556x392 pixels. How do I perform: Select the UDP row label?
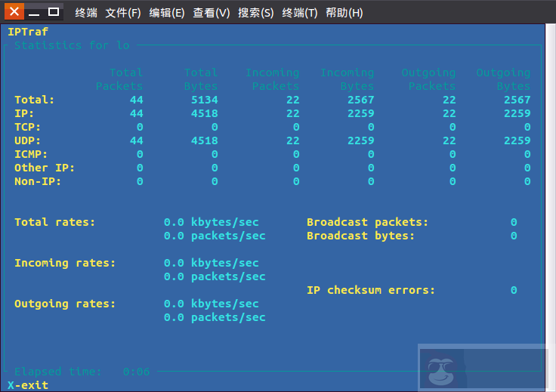coord(28,140)
